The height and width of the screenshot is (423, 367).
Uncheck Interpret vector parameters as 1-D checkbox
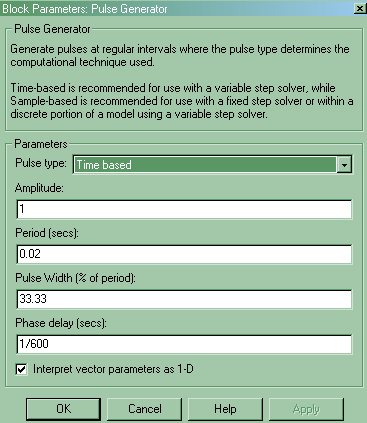(x=22, y=369)
